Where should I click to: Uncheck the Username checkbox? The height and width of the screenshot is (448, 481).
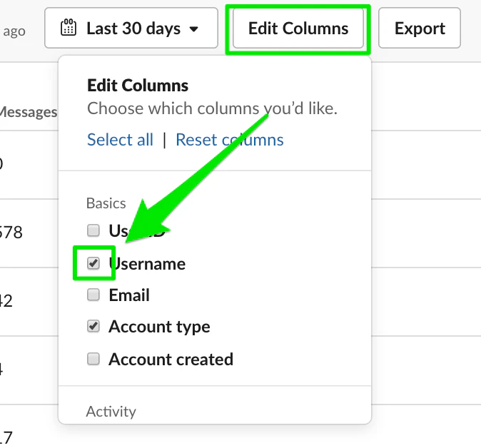tap(93, 263)
